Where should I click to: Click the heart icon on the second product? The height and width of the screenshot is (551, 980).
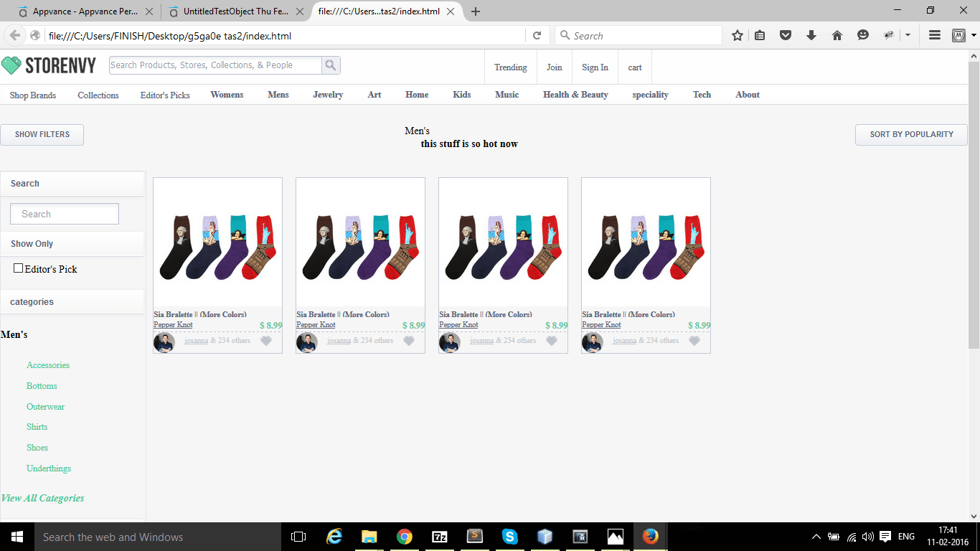(x=409, y=341)
